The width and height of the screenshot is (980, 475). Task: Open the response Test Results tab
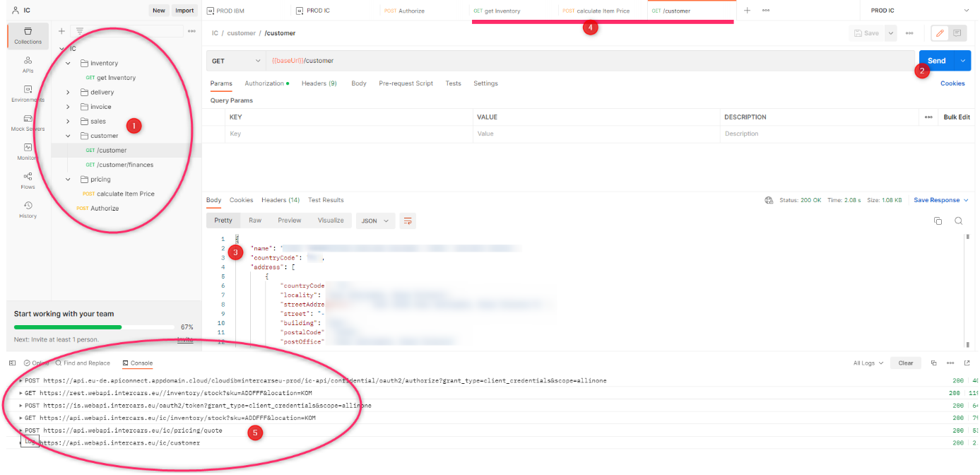[x=326, y=201]
